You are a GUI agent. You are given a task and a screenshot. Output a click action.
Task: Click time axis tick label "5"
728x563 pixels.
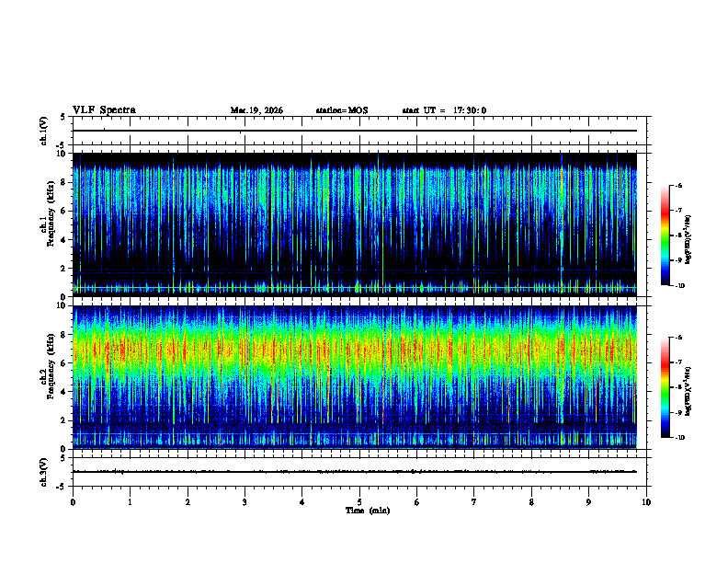click(359, 502)
